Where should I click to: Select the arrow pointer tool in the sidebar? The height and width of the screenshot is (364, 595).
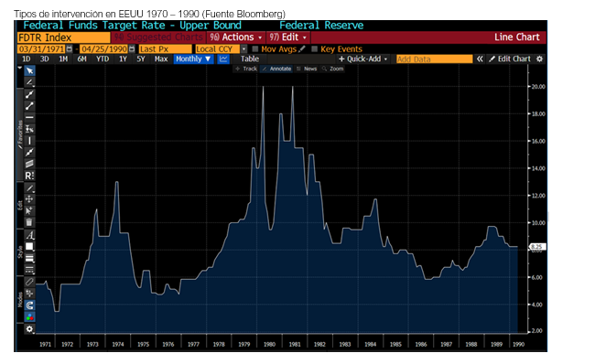29,71
